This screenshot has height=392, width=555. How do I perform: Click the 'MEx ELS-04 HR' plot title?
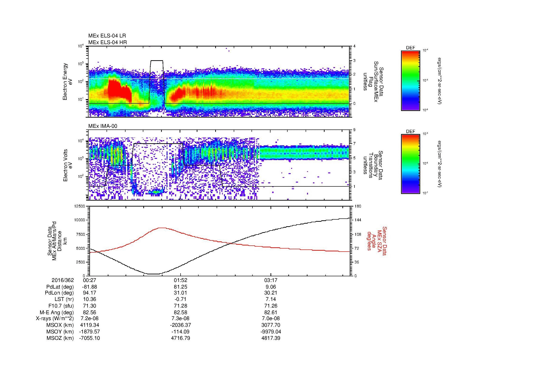point(107,42)
